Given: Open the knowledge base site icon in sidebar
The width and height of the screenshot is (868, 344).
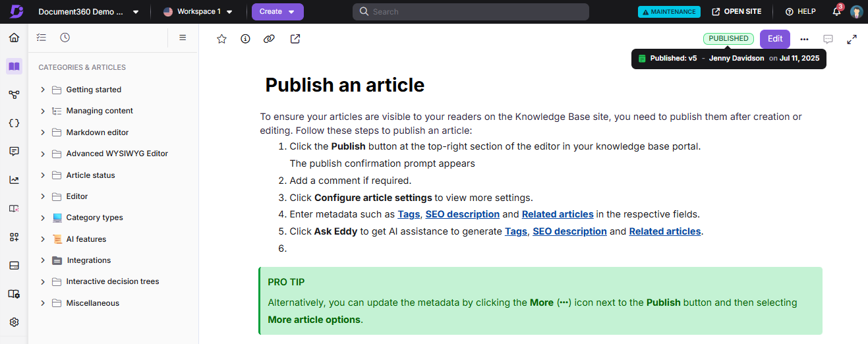Looking at the screenshot, I should coord(14,208).
